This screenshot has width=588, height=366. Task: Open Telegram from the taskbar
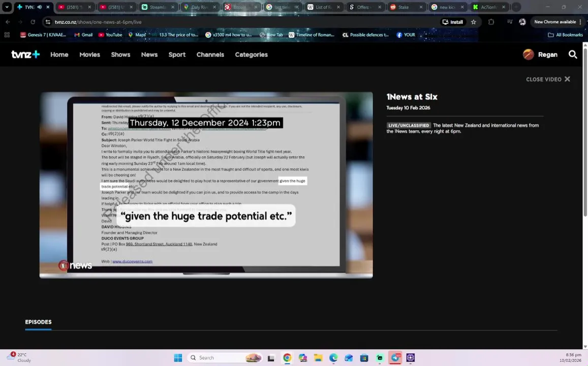pos(395,358)
